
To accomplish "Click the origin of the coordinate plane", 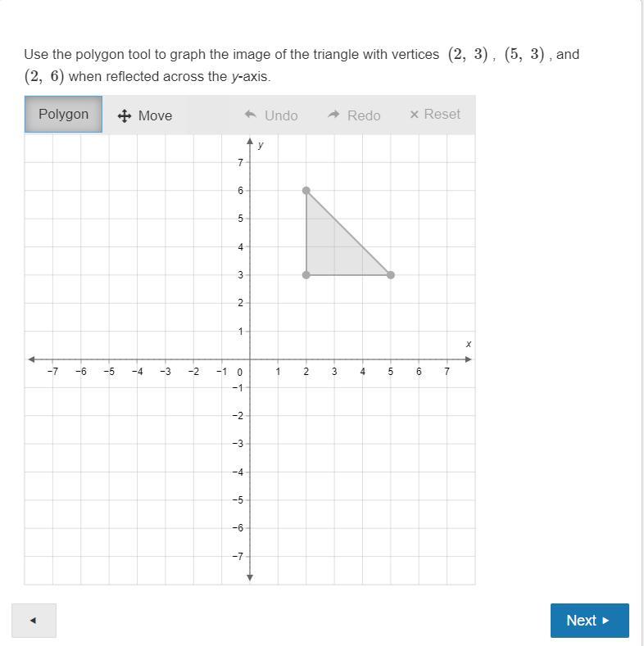I will 250,359.
